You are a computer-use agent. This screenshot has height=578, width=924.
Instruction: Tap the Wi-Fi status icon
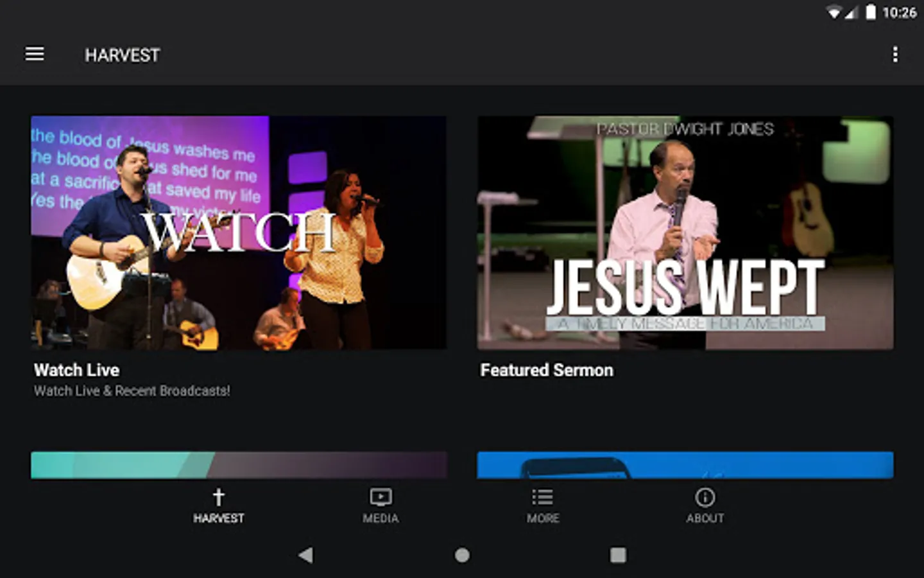pos(834,12)
